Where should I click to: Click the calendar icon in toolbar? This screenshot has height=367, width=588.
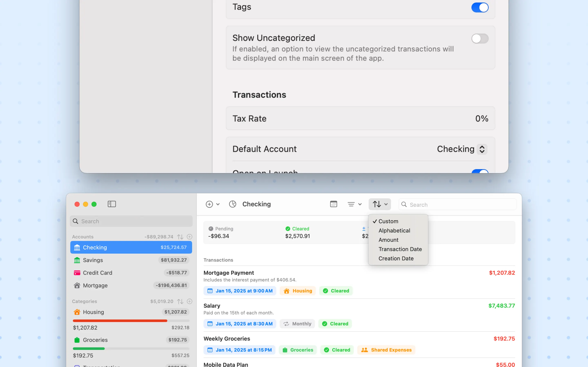[x=334, y=204]
